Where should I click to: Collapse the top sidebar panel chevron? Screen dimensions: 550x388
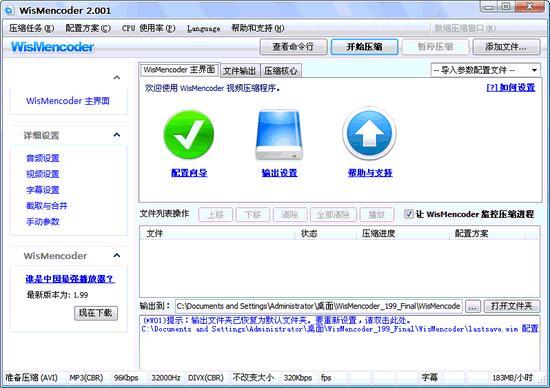tap(117, 77)
